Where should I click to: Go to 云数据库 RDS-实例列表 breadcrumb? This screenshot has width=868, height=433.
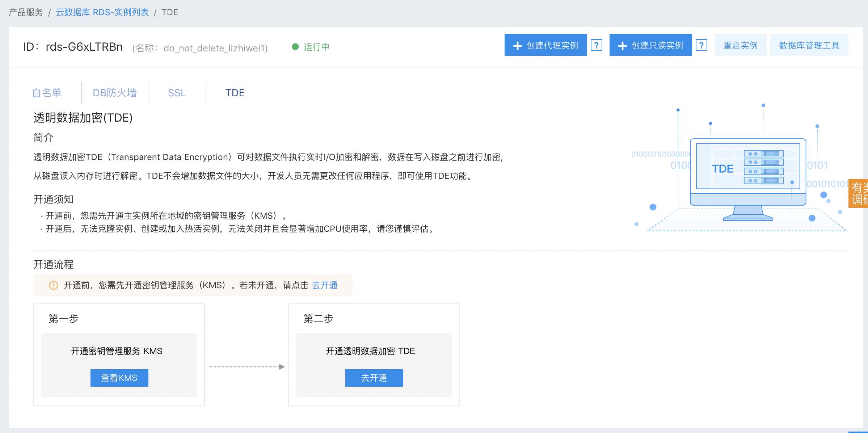[102, 12]
